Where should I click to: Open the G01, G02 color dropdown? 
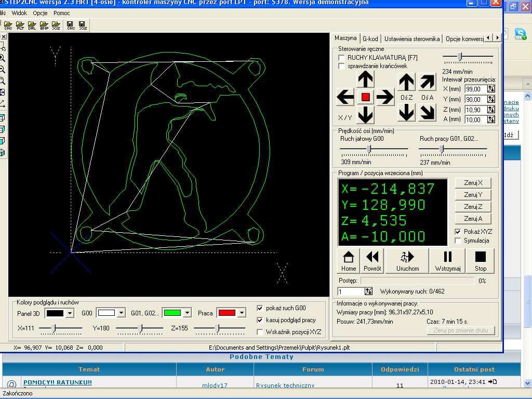tap(187, 313)
